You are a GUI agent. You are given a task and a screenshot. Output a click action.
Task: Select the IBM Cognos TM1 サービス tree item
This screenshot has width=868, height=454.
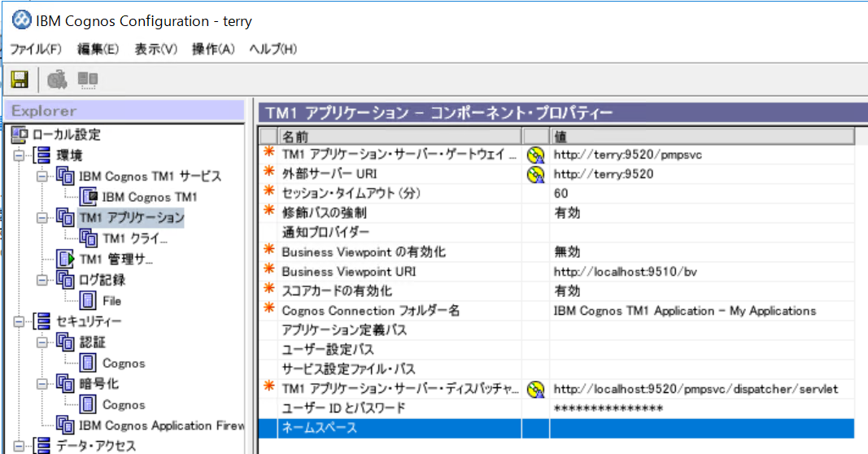(x=150, y=176)
